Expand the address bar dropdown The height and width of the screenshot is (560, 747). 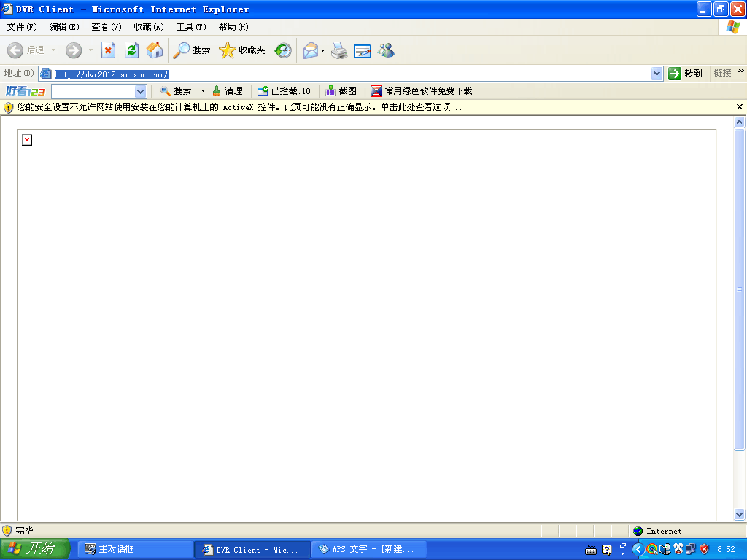[657, 74]
